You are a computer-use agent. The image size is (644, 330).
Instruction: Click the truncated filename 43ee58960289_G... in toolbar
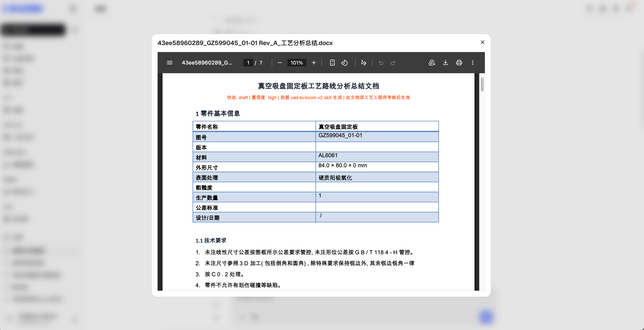[x=207, y=63]
